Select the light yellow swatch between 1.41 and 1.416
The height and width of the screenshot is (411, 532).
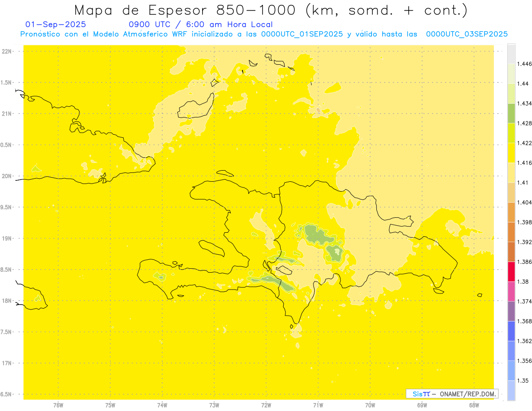511,172
